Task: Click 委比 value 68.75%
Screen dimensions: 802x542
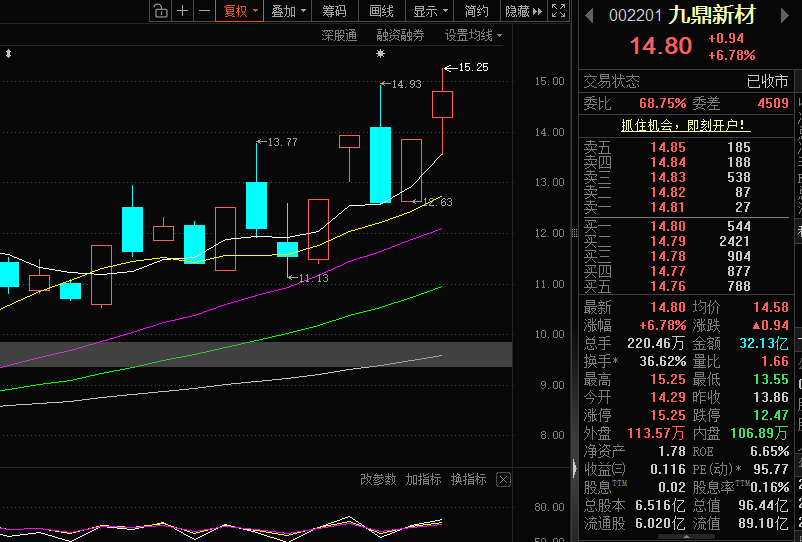Action: (662, 104)
